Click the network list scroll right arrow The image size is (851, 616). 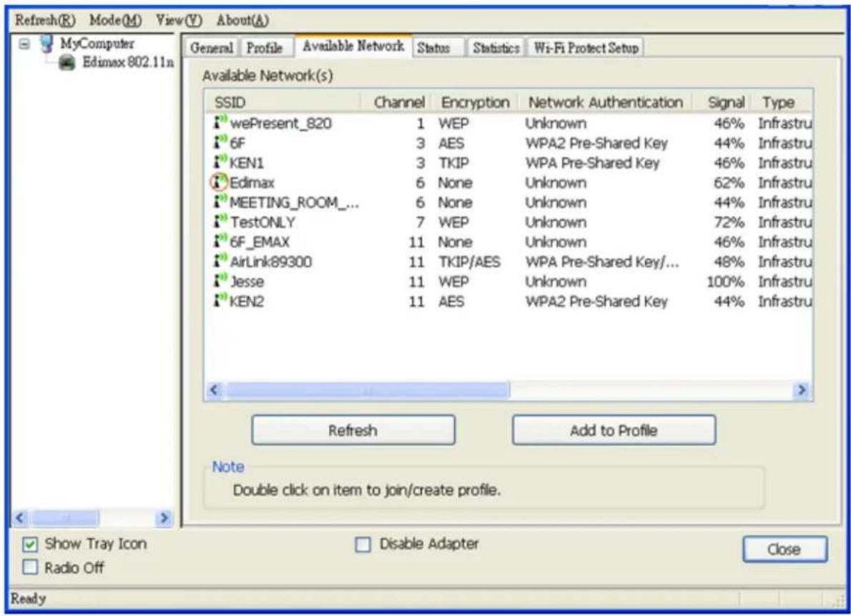click(802, 390)
